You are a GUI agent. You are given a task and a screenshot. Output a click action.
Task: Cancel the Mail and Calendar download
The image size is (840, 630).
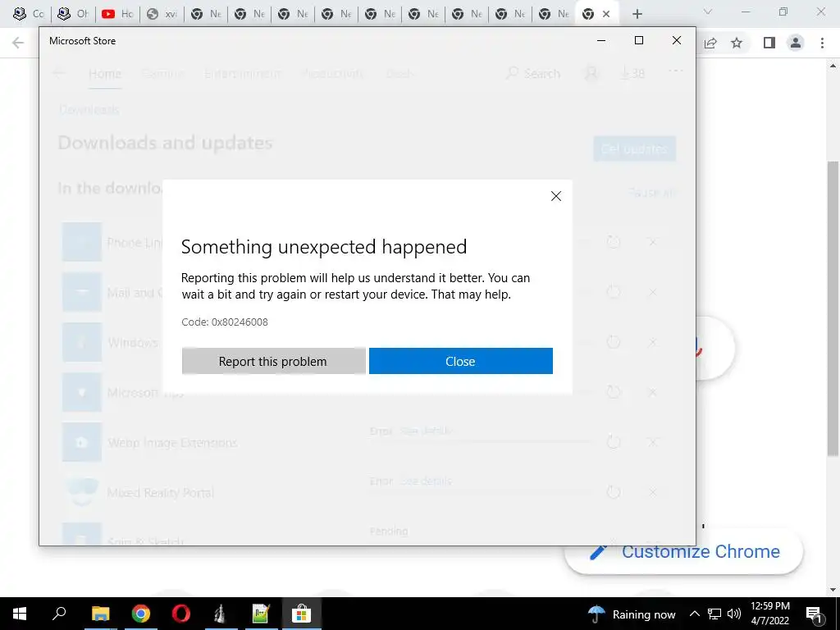pyautogui.click(x=652, y=292)
